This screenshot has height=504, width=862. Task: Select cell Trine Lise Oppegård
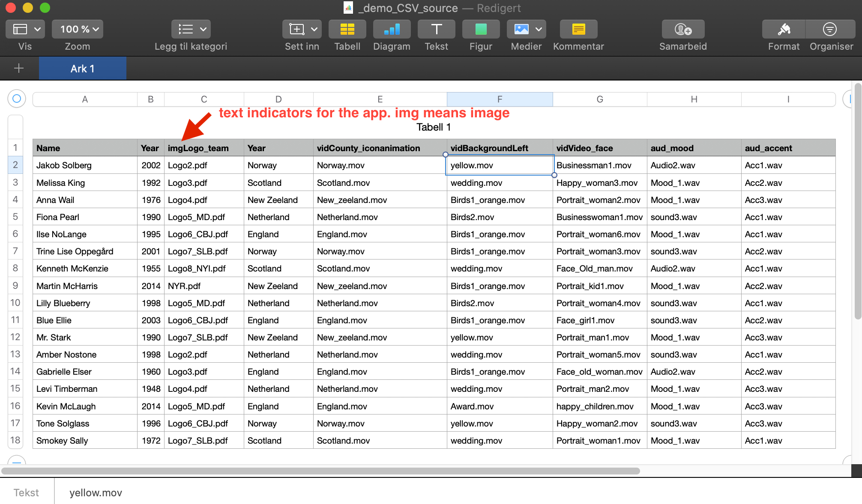[85, 251]
